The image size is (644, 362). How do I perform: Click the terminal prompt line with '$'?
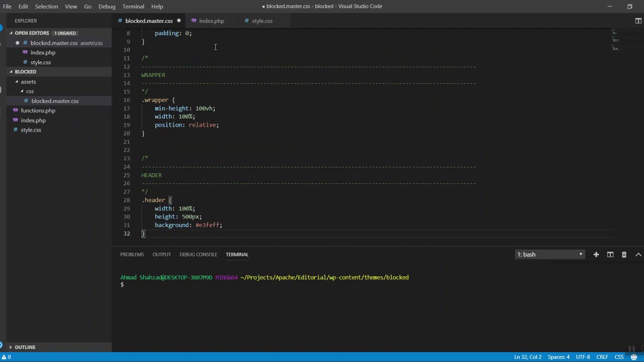(122, 285)
